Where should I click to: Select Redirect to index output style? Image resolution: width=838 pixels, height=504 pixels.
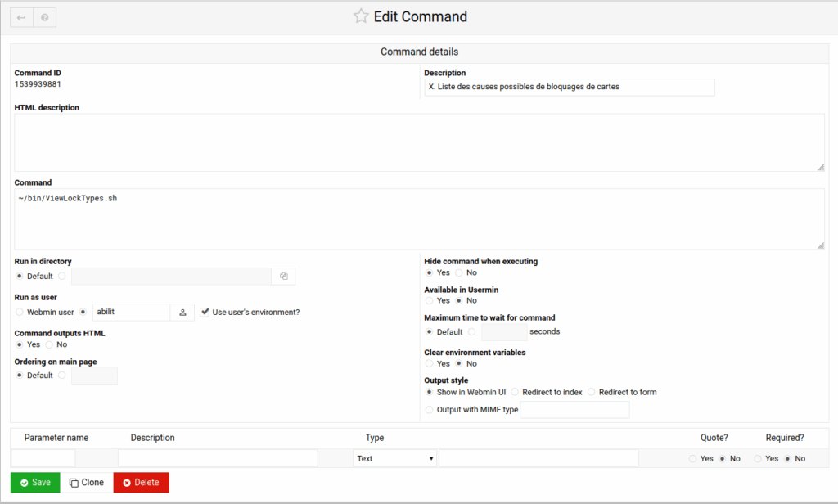pyautogui.click(x=515, y=392)
